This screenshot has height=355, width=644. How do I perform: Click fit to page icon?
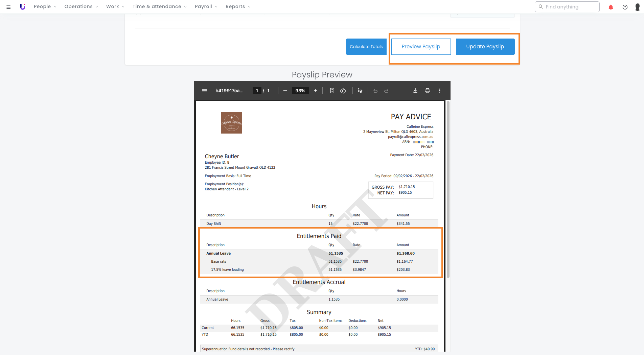point(332,91)
